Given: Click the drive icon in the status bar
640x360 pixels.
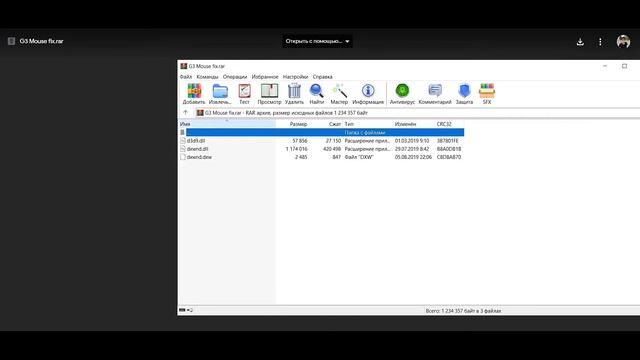Looking at the screenshot, I should pos(182,310).
